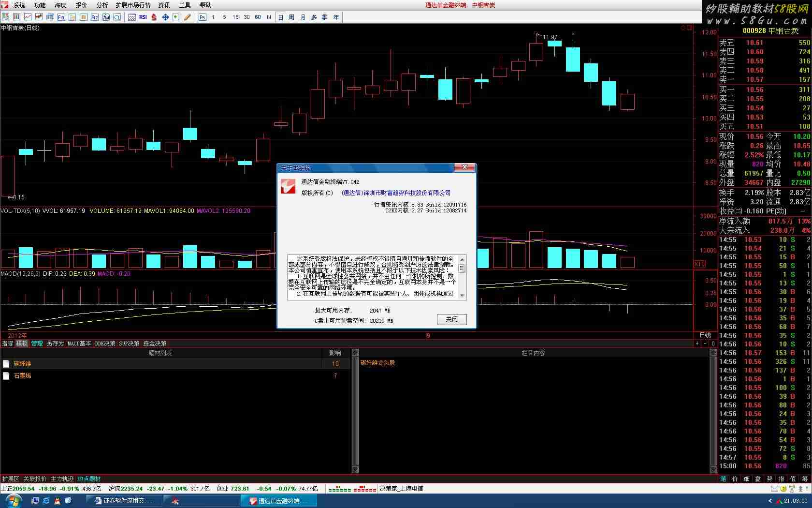Click the yellow status bar icon next to envelope

click(784, 489)
